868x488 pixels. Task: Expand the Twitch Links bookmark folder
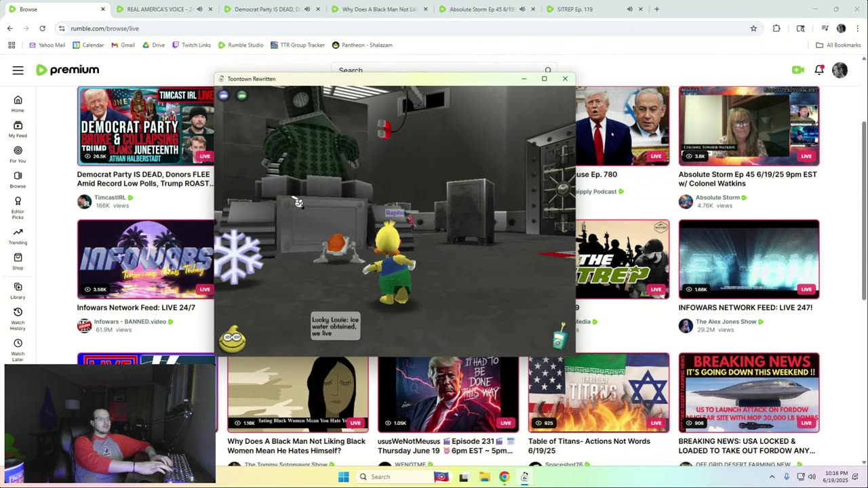191,45
